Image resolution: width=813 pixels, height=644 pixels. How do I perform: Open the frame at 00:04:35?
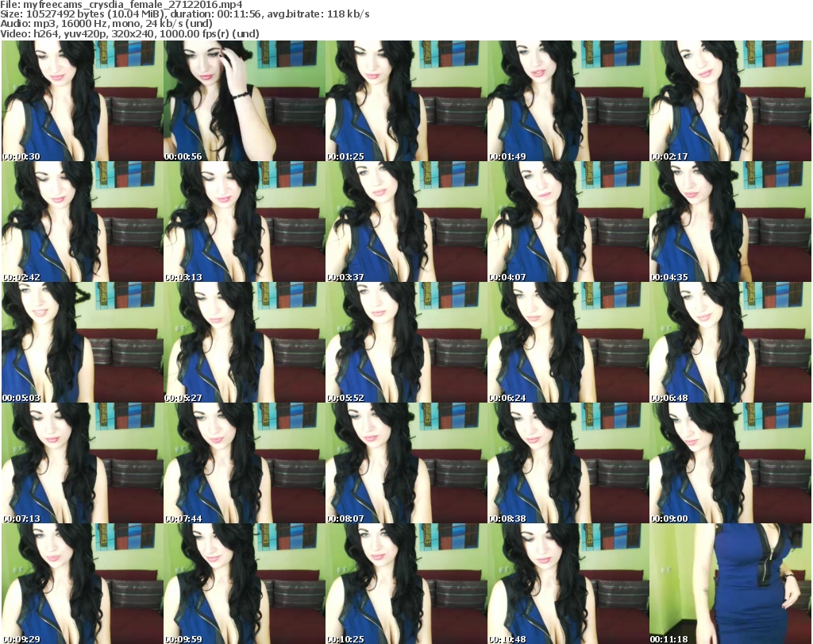tap(730, 222)
